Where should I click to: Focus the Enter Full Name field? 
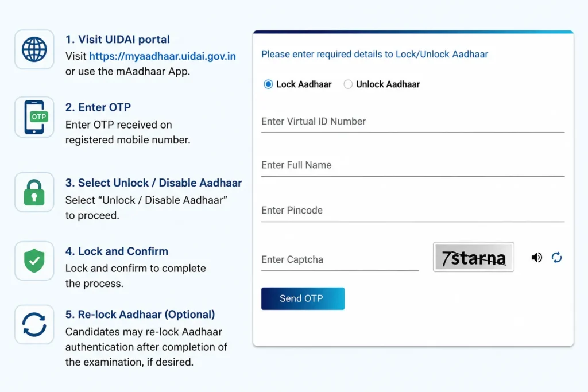point(412,166)
